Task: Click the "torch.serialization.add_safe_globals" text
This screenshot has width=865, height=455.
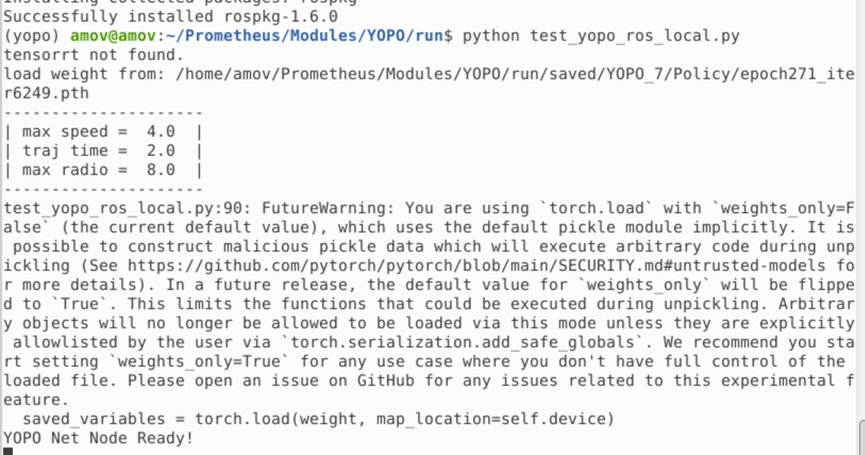Action: pyautogui.click(x=462, y=342)
